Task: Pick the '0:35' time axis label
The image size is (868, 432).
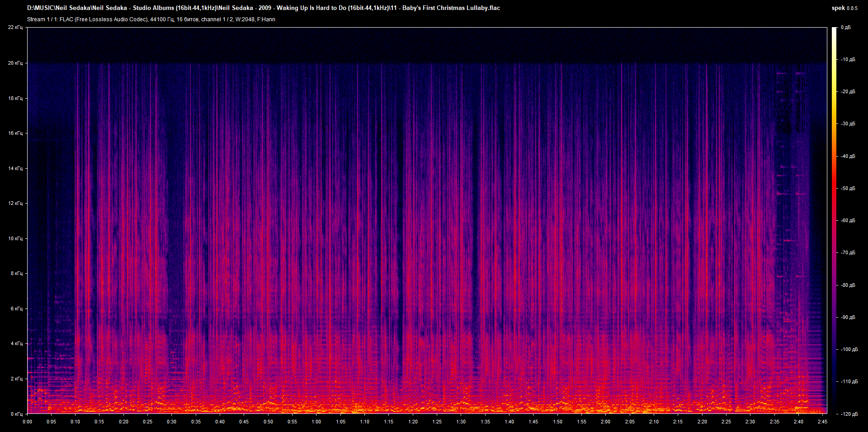Action: (196, 422)
